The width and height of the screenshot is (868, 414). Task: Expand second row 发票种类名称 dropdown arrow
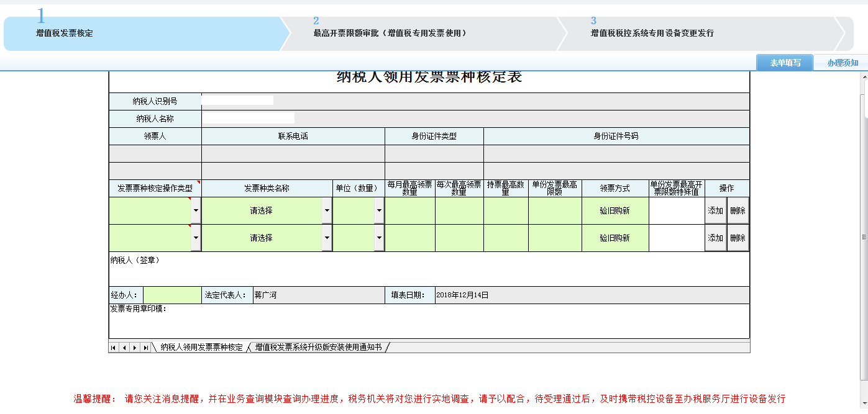coord(327,238)
